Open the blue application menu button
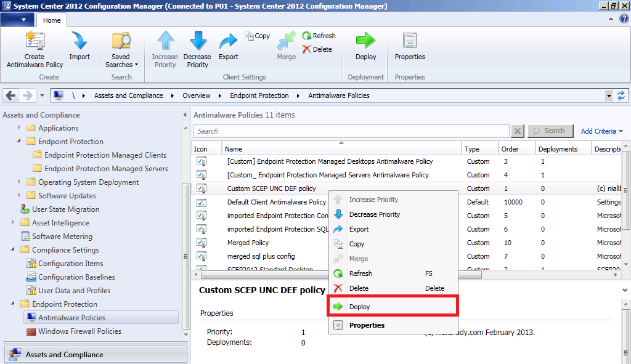 [x=17, y=20]
